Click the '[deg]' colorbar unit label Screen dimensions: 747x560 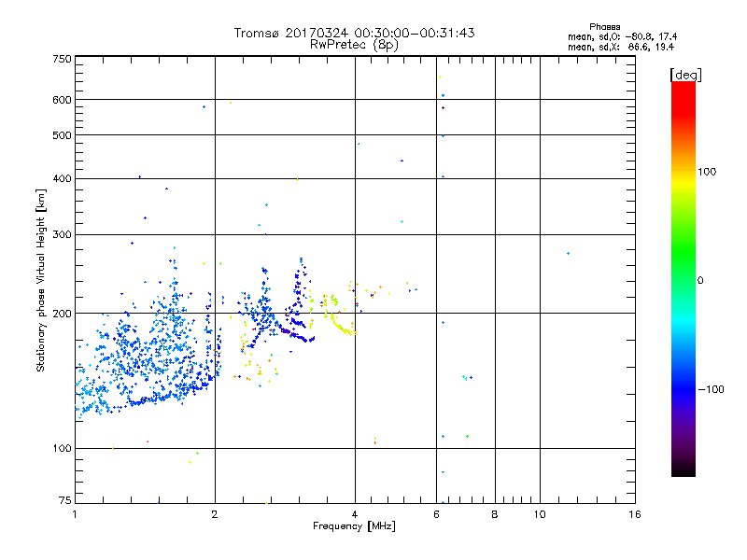click(x=685, y=75)
